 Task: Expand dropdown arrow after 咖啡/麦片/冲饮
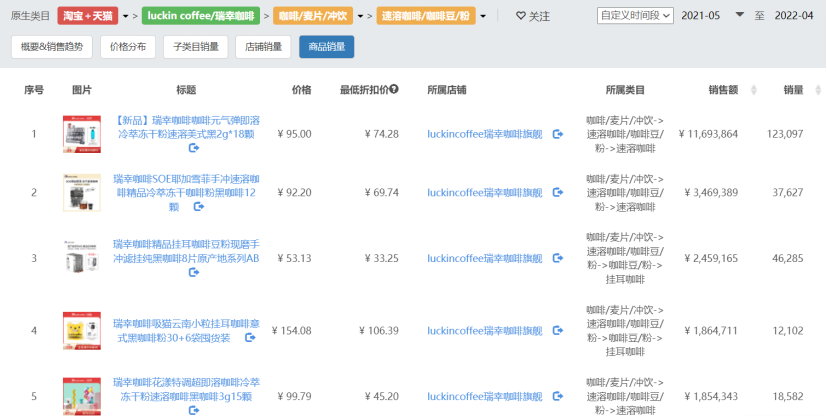(x=360, y=16)
